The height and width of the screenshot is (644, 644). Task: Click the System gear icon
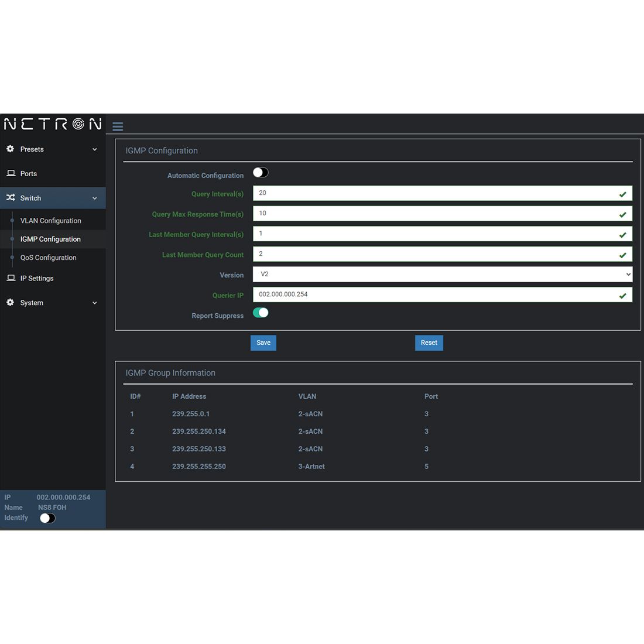11,303
